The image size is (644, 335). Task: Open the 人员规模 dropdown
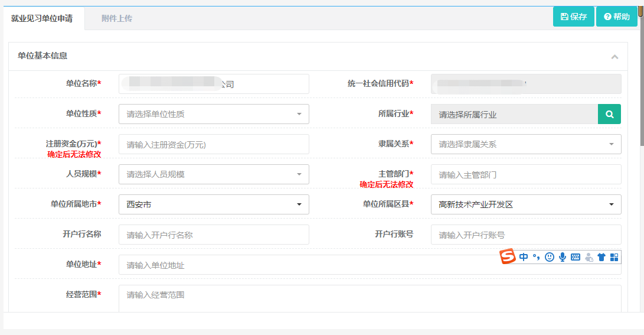pos(214,174)
